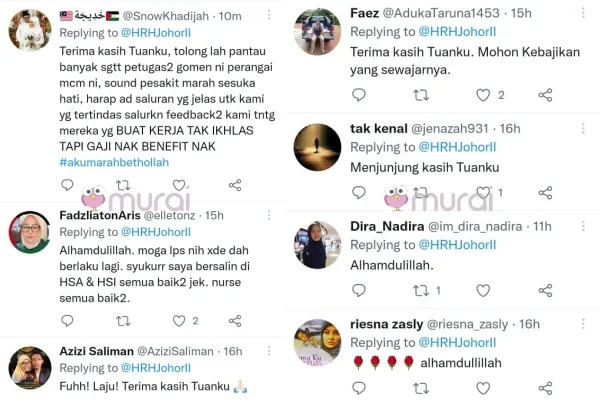The image size is (600, 400).
Task: Open more options on tak kenal's tweet
Action: click(583, 128)
